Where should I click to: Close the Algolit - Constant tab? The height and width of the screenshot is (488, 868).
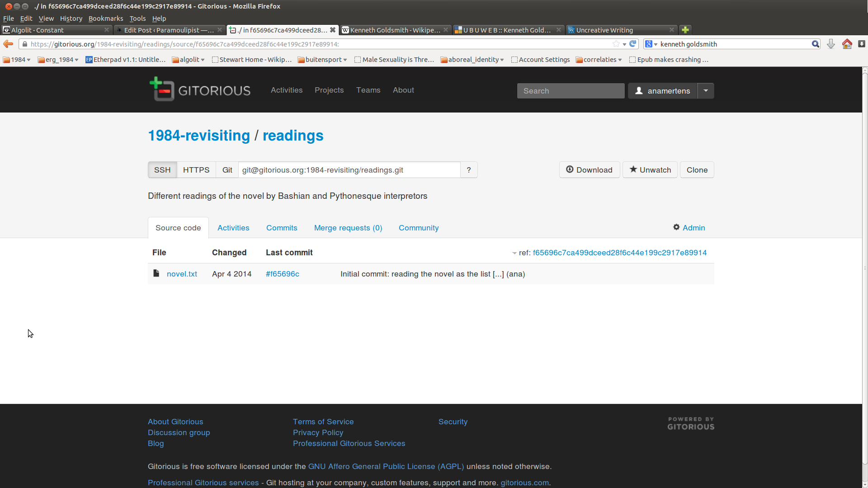[x=107, y=30]
